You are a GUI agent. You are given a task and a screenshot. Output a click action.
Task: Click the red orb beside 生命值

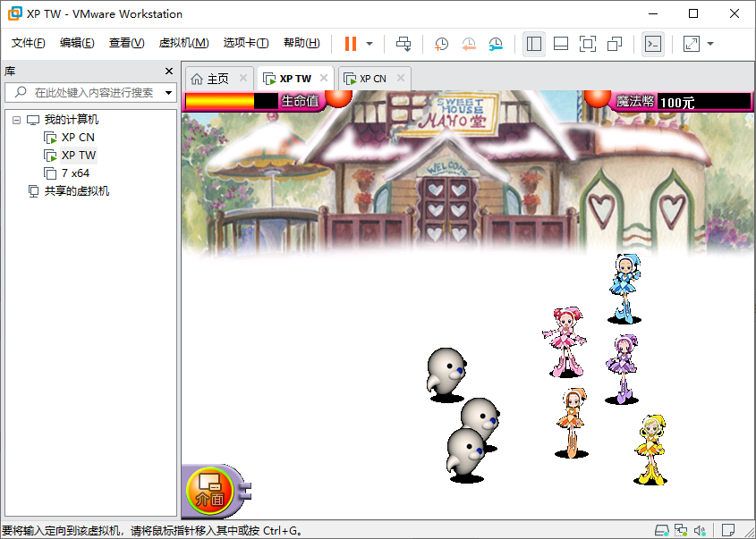coord(339,97)
